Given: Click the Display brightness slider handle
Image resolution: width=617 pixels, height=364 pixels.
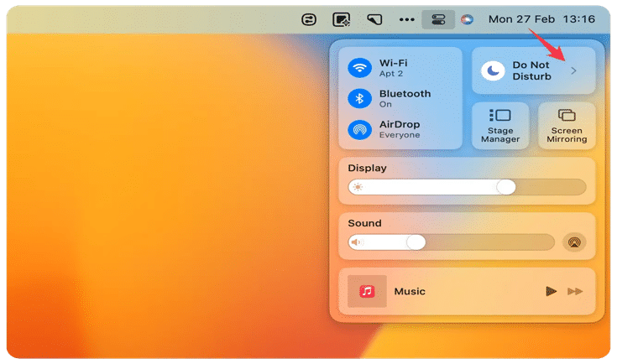Looking at the screenshot, I should point(505,187).
